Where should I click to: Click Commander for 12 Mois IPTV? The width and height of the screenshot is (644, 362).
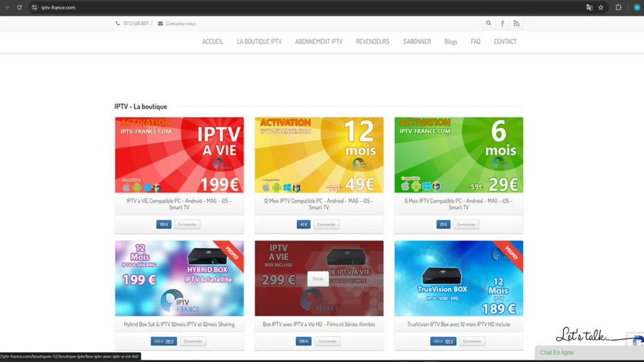point(326,224)
